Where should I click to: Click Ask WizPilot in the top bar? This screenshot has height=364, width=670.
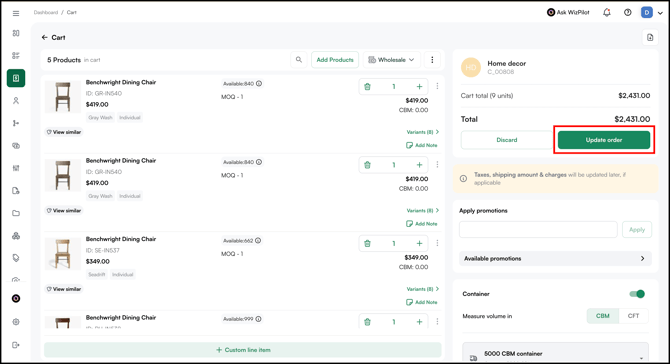point(568,12)
